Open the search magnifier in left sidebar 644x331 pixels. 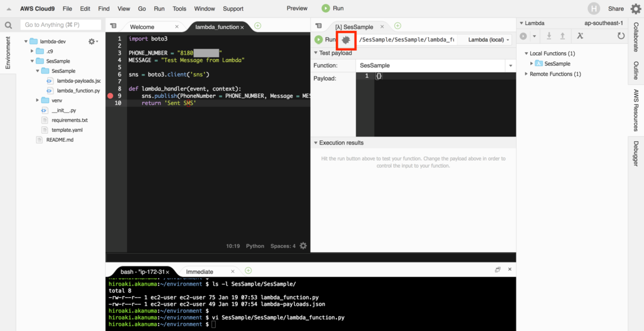click(x=8, y=25)
